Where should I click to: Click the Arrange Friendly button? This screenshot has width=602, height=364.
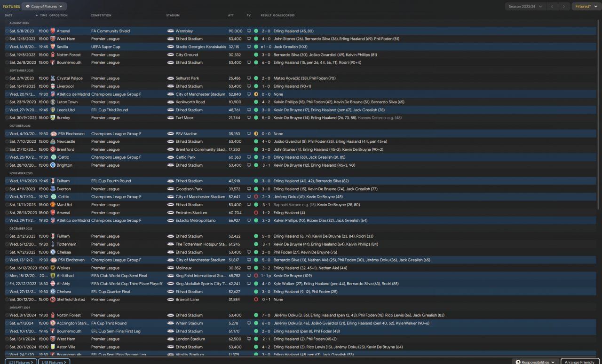[x=580, y=362]
